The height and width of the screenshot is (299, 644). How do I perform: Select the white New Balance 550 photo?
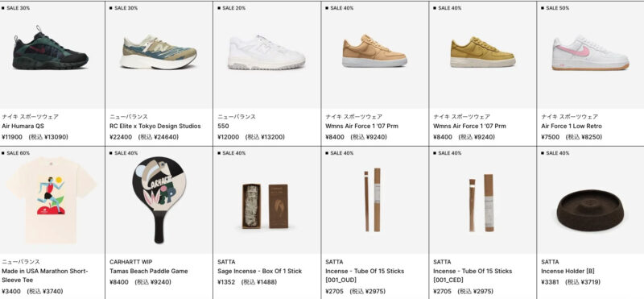[x=266, y=52]
